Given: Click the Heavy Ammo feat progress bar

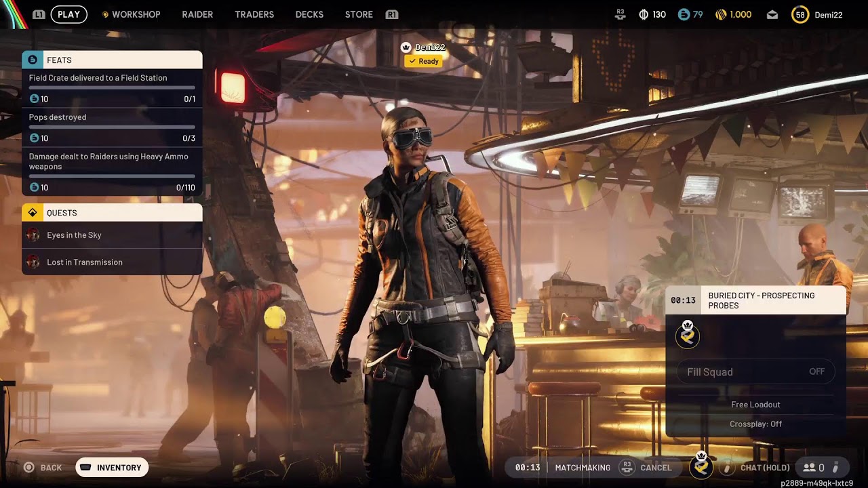Looking at the screenshot, I should [112, 176].
